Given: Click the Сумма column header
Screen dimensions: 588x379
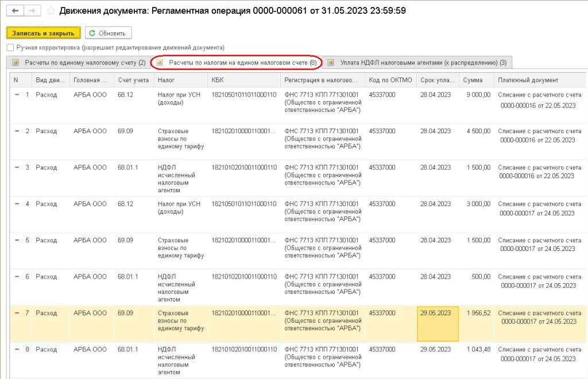Looking at the screenshot, I should point(477,80).
